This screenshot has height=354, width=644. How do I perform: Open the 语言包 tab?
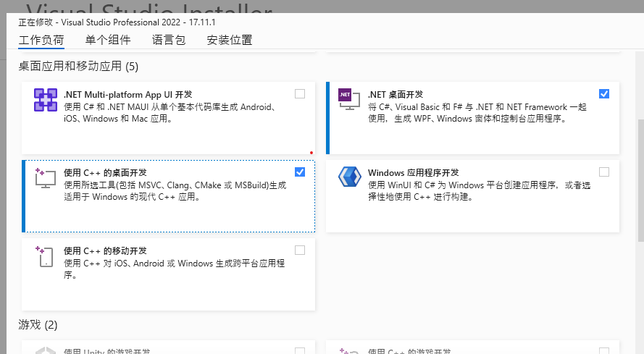coord(169,40)
